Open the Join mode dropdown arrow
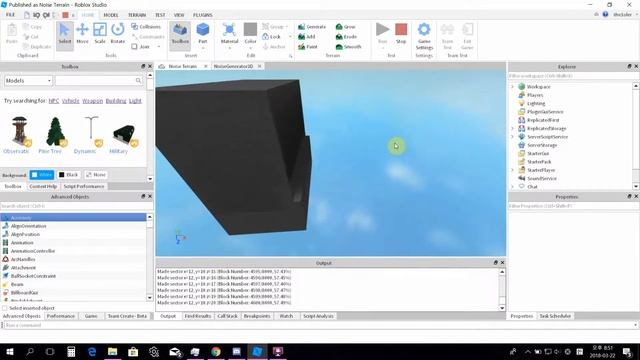Viewport: 640px width, 360px height. click(159, 47)
